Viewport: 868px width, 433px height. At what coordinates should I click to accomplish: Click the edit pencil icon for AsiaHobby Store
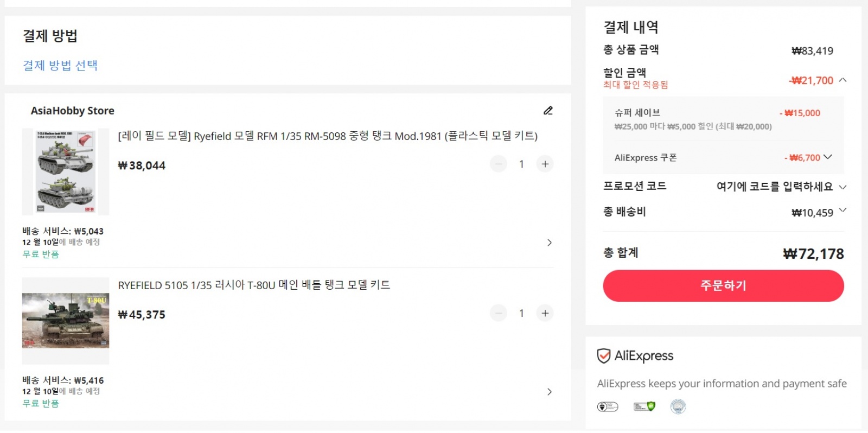click(548, 111)
